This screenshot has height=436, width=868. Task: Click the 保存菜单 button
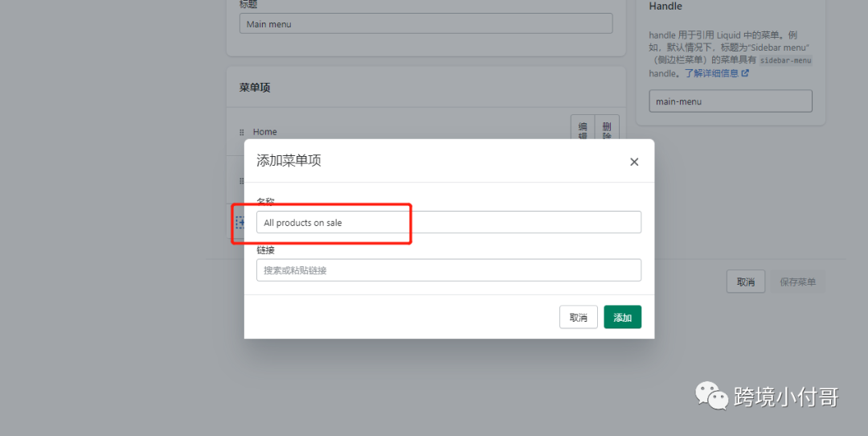pyautogui.click(x=798, y=282)
